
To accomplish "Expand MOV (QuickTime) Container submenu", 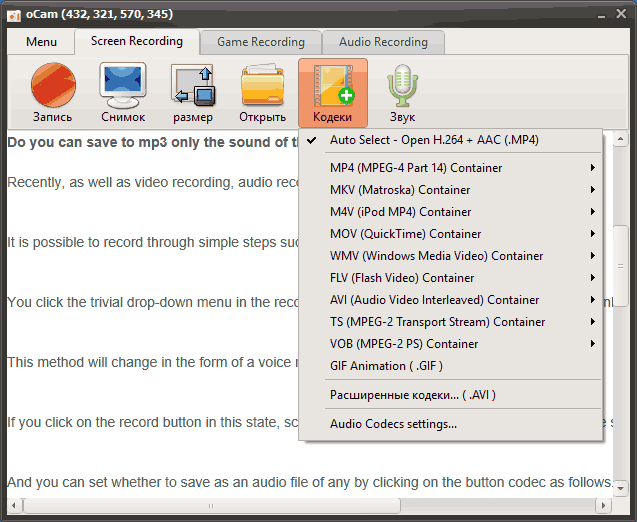I will 450,234.
